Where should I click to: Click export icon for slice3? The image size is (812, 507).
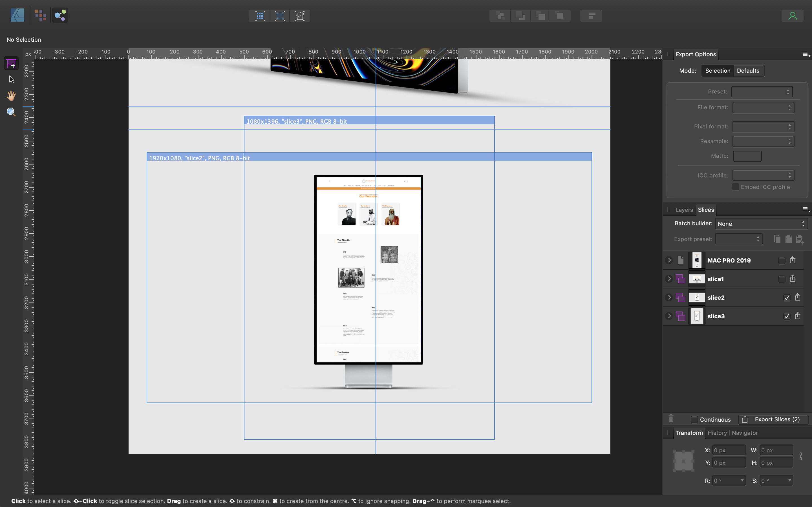click(798, 316)
